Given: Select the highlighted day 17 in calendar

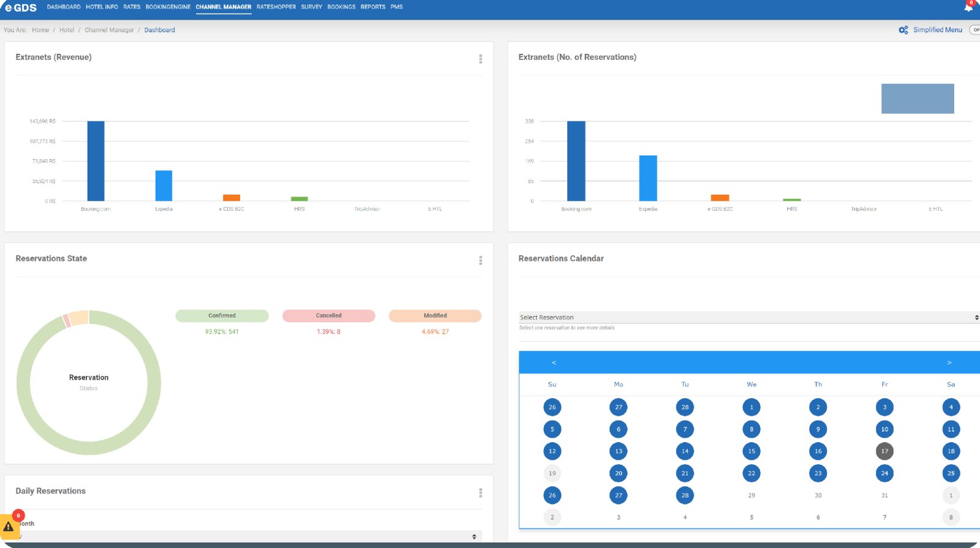Looking at the screenshot, I should point(884,451).
